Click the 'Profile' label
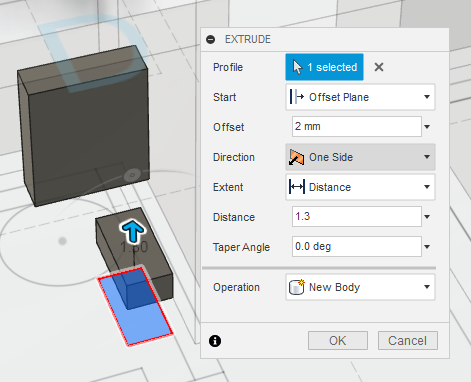 coord(228,67)
